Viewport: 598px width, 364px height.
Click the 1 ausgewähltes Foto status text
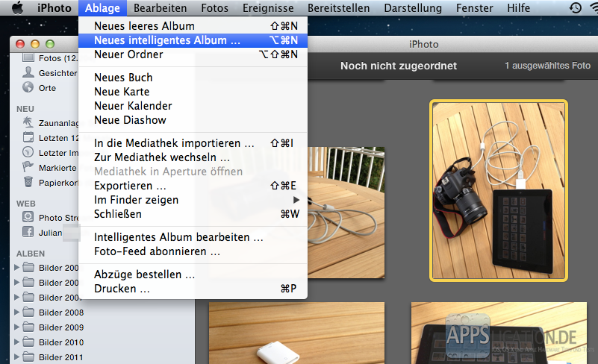pyautogui.click(x=548, y=66)
